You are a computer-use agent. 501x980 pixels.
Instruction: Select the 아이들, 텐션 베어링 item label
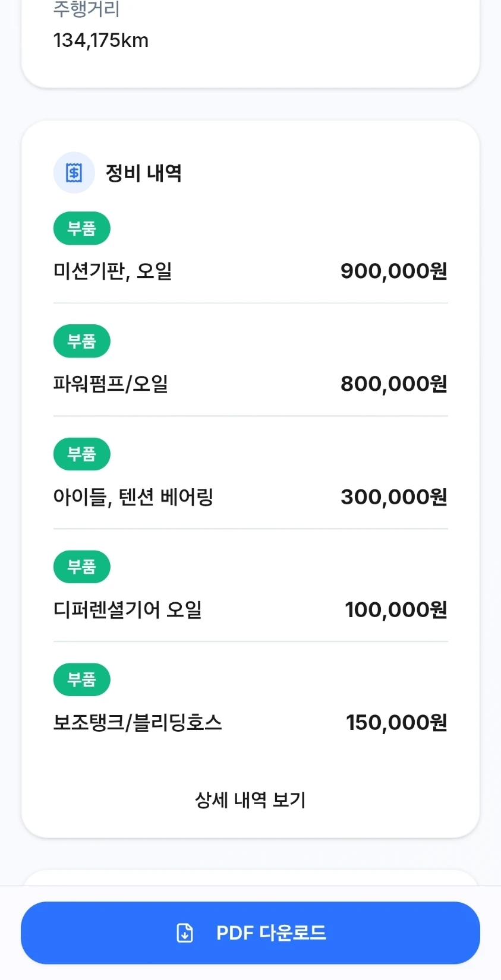[x=133, y=497]
